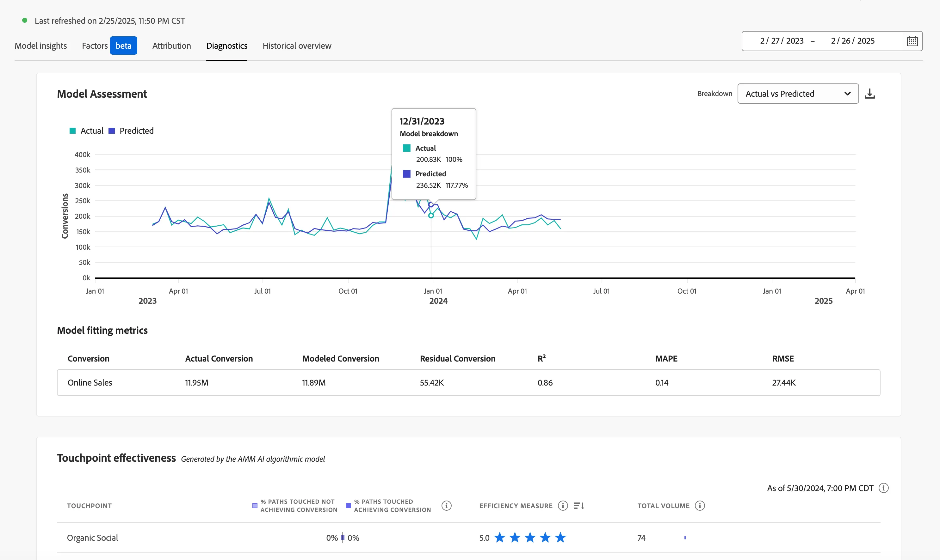
Task: Select the Organic Social touchpoint row
Action: tap(469, 538)
